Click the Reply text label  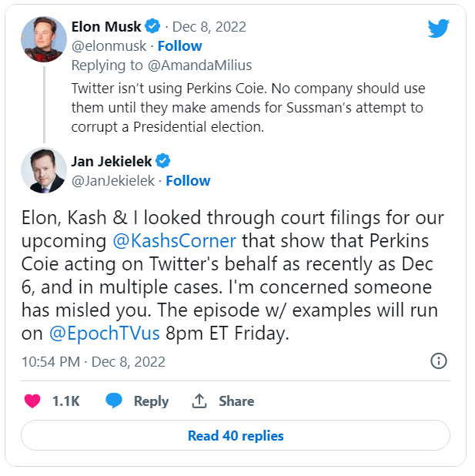151,401
